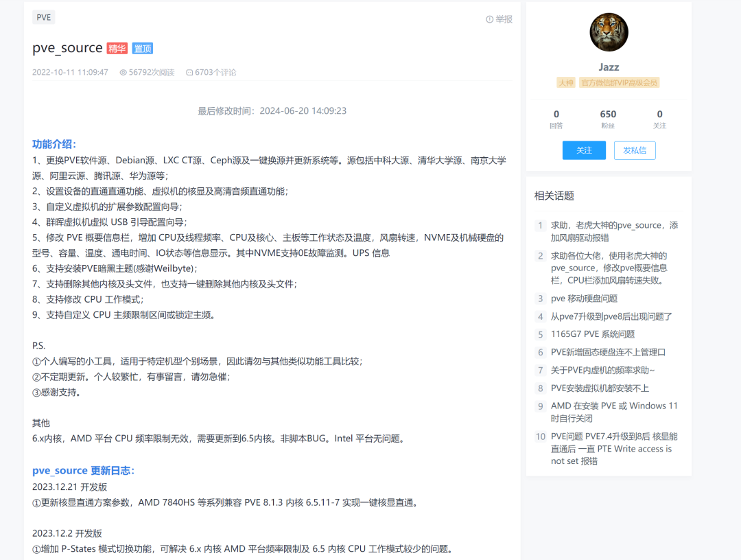
Task: Click the 56792次阅读 view count
Action: (x=152, y=72)
